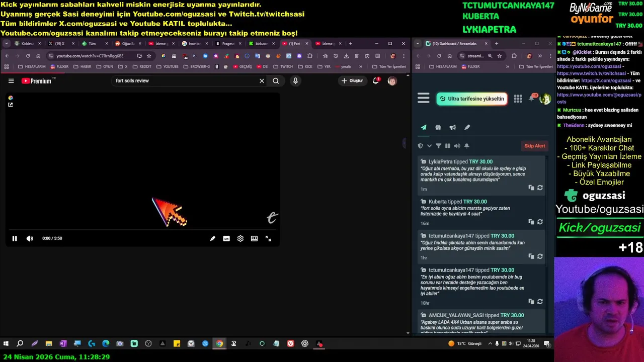This screenshot has width=644, height=362.
Task: Copy the Kuberta tip event
Action: [x=531, y=222]
